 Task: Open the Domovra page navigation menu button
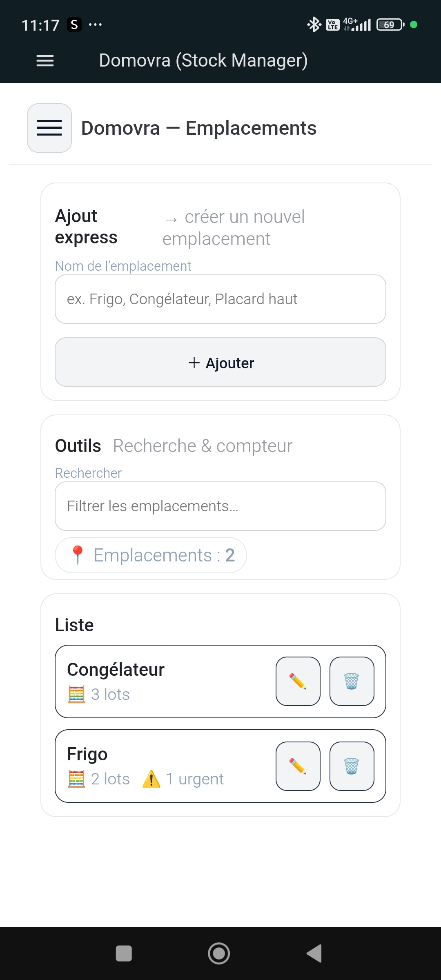click(x=49, y=128)
